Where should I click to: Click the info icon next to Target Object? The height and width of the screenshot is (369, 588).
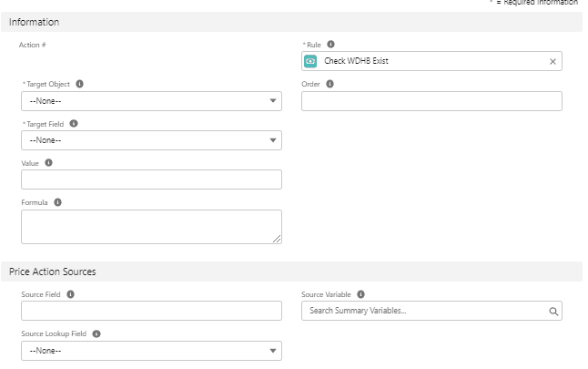[80, 84]
